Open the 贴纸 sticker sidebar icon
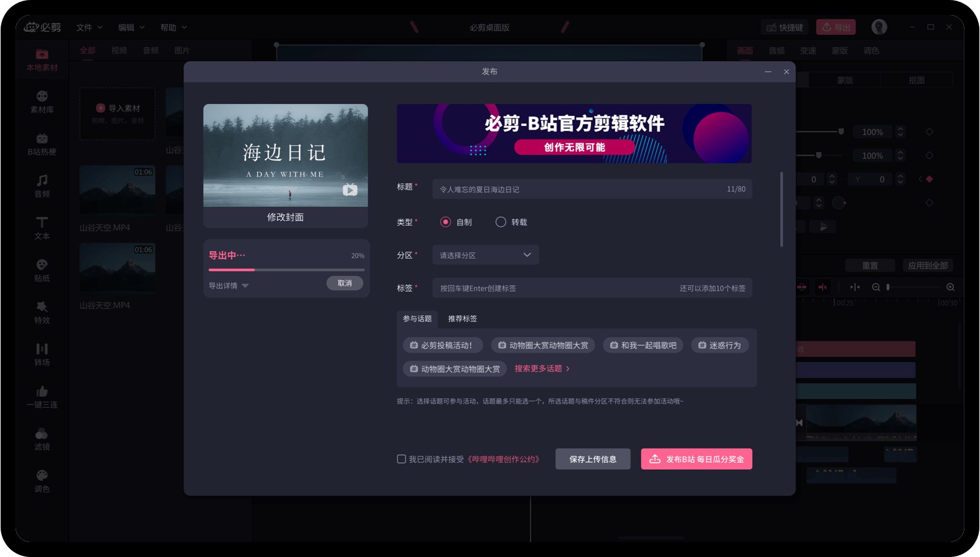Screen dimensions: 980x557 coord(42,264)
